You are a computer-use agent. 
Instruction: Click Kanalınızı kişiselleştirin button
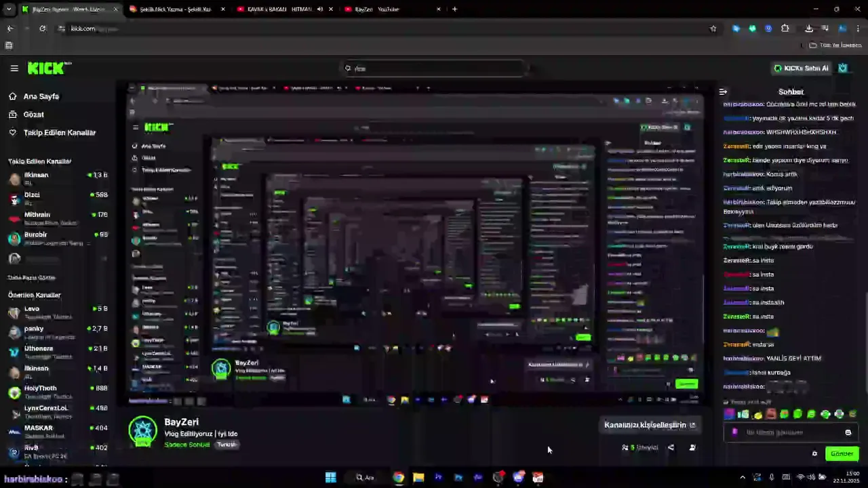650,425
